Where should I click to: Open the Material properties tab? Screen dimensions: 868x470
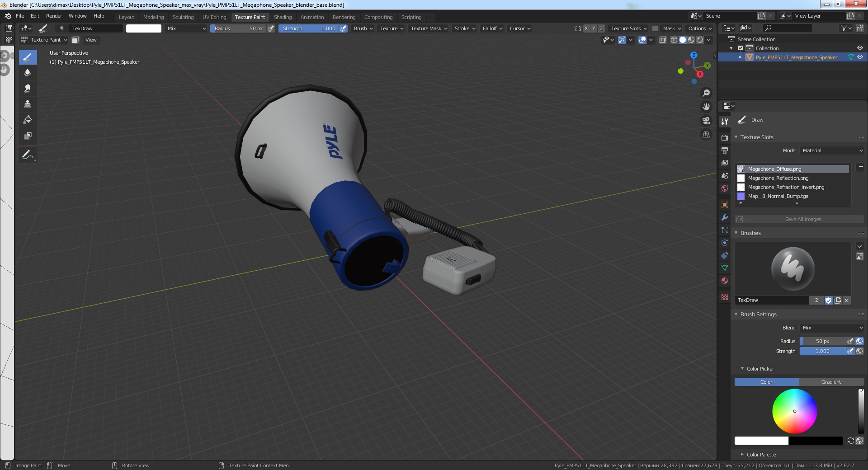[x=725, y=281]
